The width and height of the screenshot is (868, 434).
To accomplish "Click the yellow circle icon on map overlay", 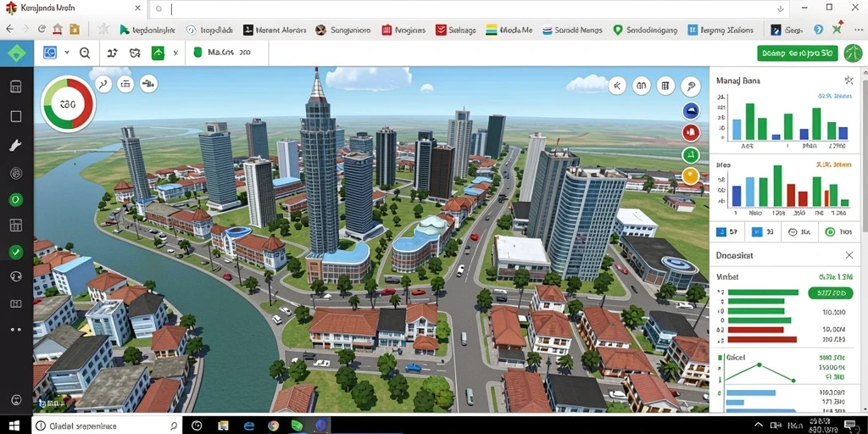I will [690, 176].
